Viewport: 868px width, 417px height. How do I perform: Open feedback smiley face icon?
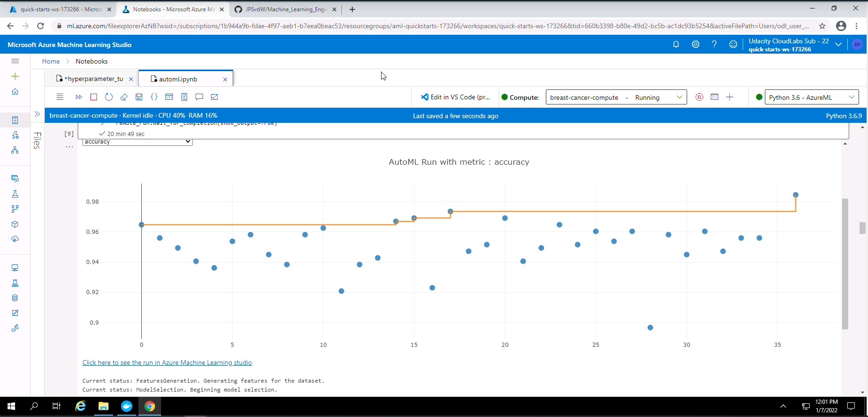[x=733, y=44]
